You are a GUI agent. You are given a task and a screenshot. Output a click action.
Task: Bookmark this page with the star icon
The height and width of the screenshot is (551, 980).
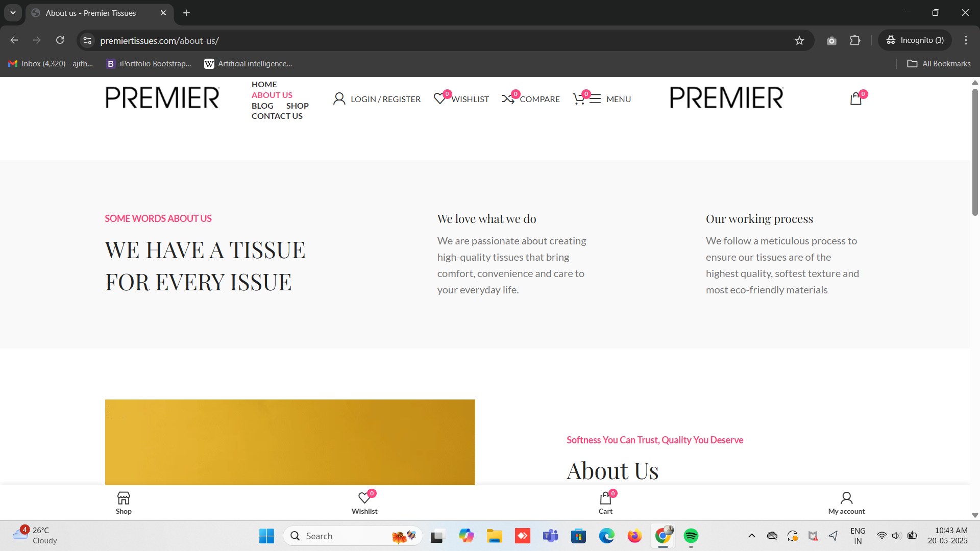tap(799, 41)
